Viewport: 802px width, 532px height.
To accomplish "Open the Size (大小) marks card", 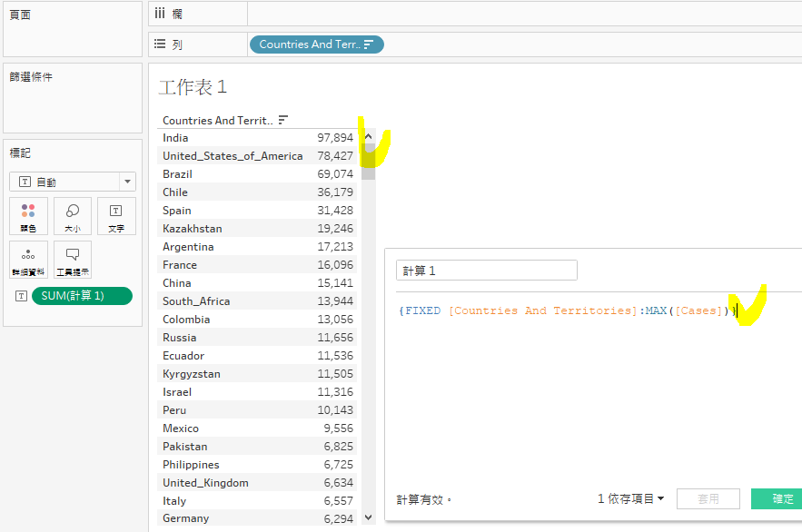I will click(73, 216).
